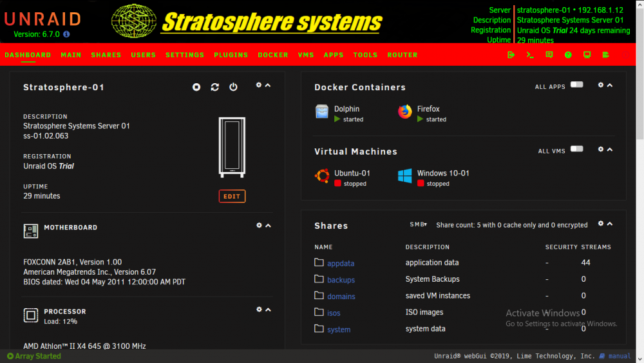Open the manual link in footer
Screen dimensions: 644x363
(620, 356)
